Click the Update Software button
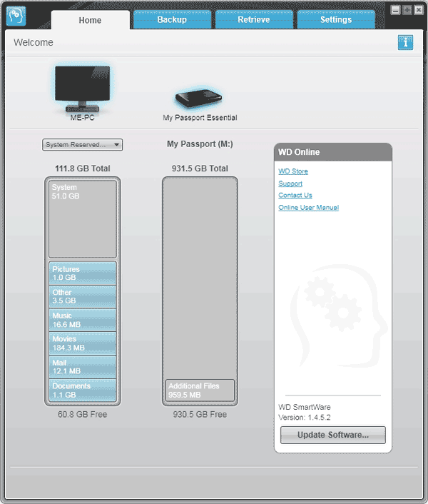This screenshot has width=428, height=504. (333, 435)
